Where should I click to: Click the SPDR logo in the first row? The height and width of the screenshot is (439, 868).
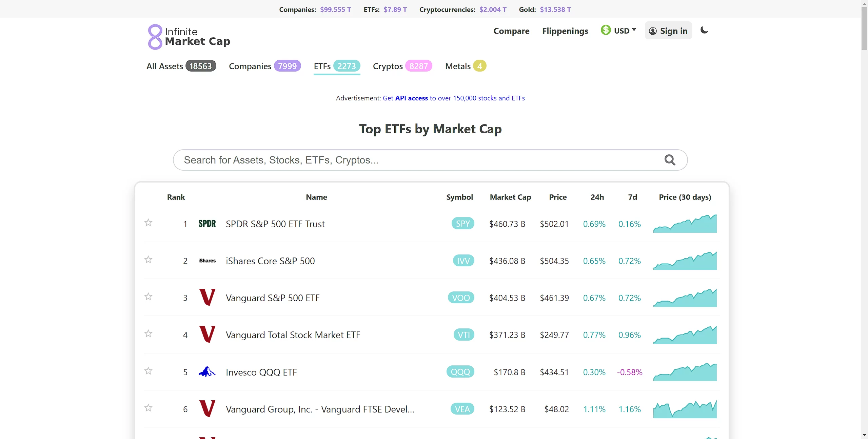(207, 224)
